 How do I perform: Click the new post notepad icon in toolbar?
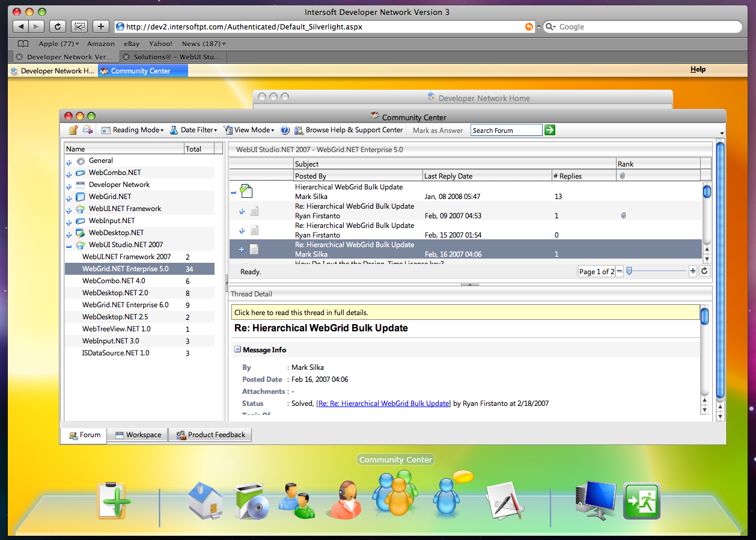(73, 130)
